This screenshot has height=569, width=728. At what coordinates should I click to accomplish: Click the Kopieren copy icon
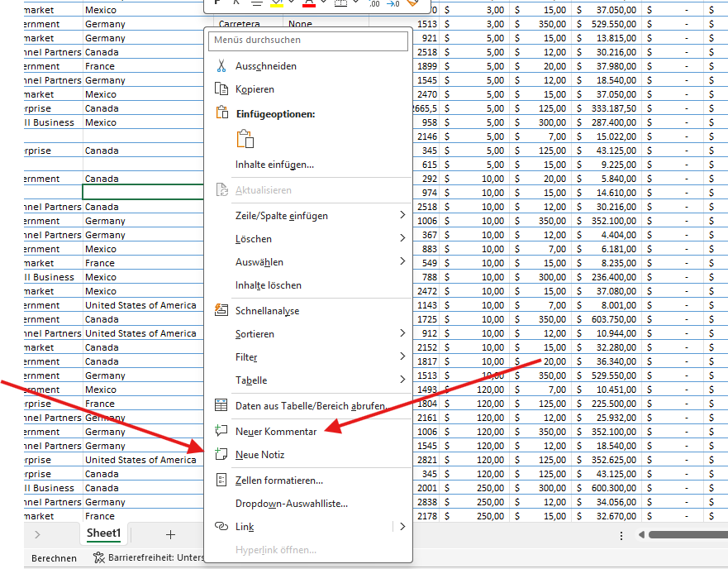click(x=221, y=89)
